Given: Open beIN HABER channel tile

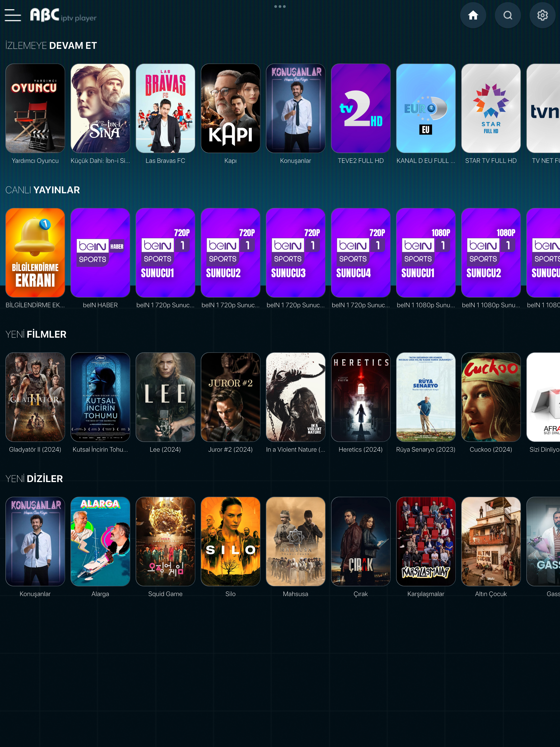Looking at the screenshot, I should (100, 253).
